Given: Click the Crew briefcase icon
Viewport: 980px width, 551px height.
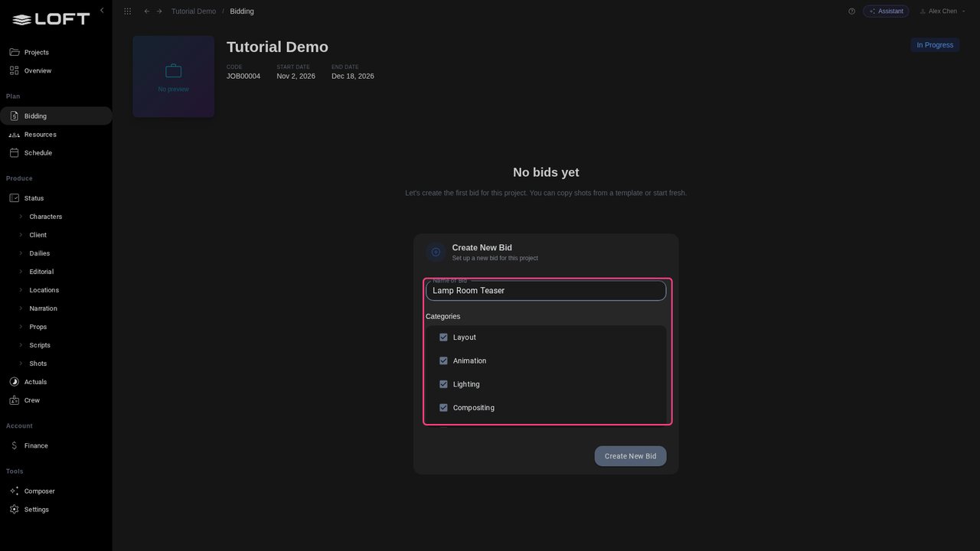Looking at the screenshot, I should click(x=15, y=400).
